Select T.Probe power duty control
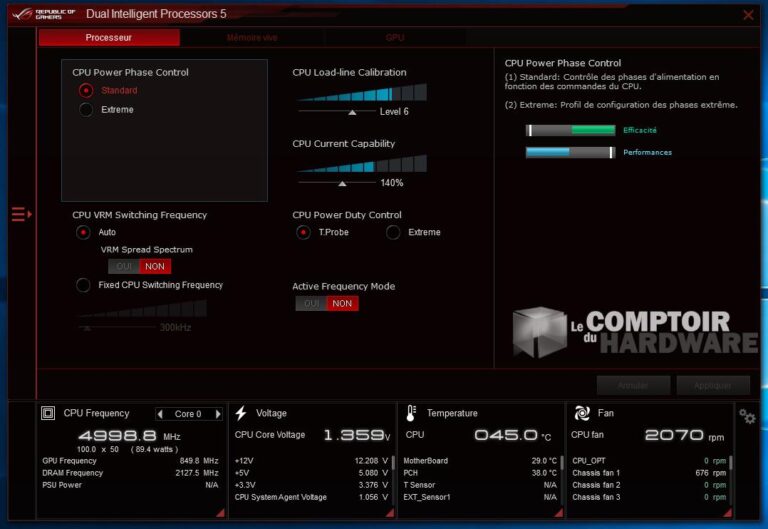Viewport: 768px width, 529px height. click(x=303, y=232)
